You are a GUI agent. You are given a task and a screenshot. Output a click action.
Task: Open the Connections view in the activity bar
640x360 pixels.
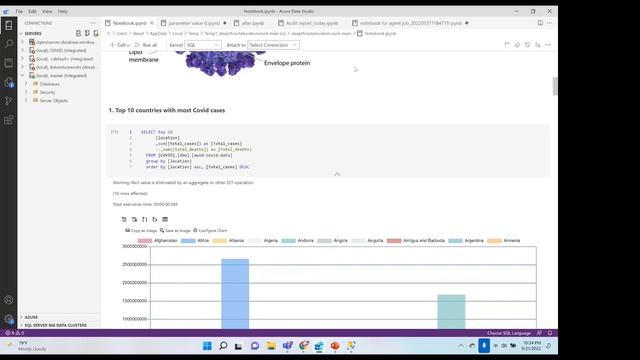point(9,25)
